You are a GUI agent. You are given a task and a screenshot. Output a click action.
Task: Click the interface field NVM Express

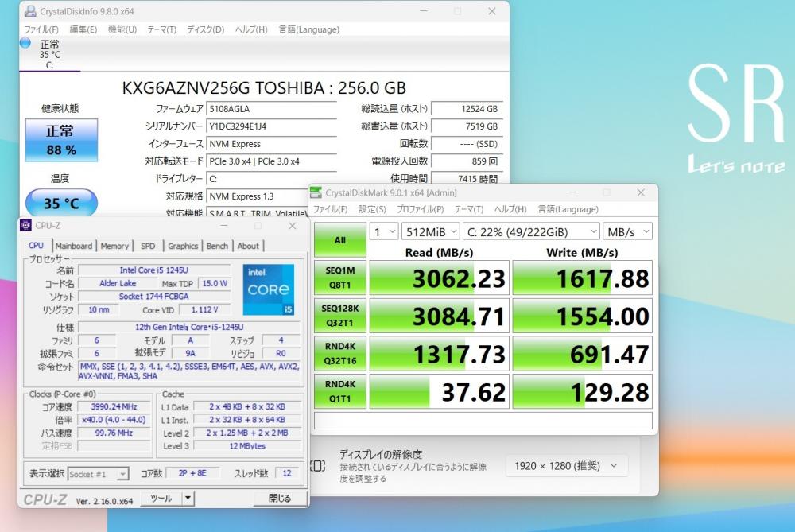pos(272,144)
